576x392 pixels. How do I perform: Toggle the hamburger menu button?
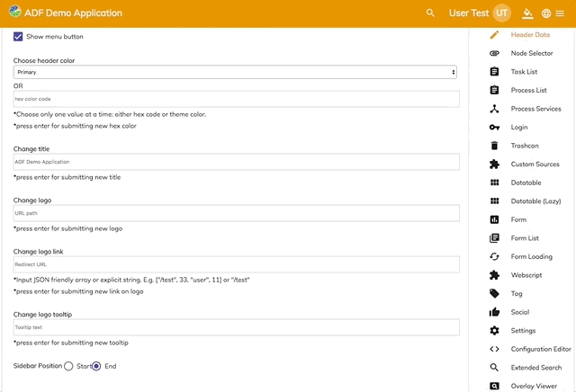pyautogui.click(x=560, y=13)
